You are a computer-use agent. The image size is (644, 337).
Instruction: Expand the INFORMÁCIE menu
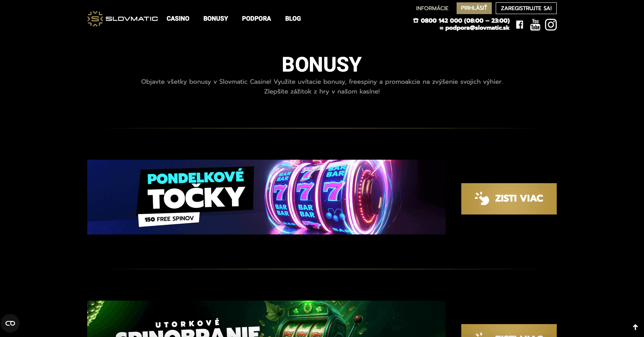(x=432, y=8)
